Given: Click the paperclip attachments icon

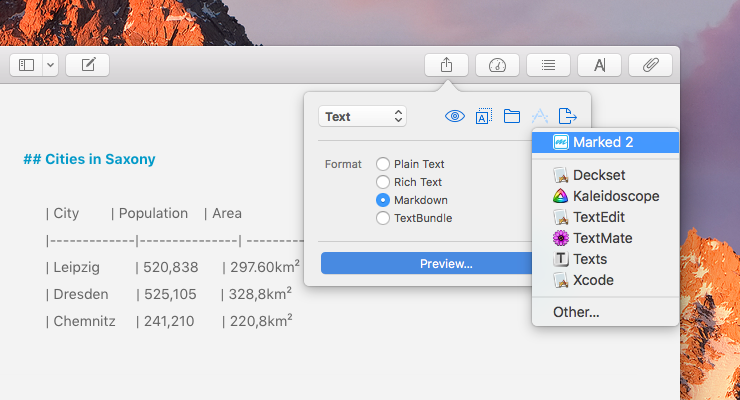Looking at the screenshot, I should click(x=650, y=65).
